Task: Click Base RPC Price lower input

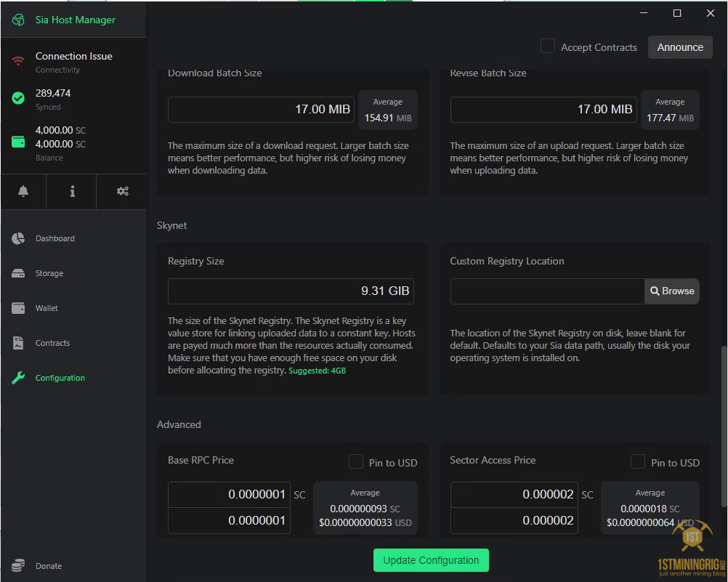Action: click(230, 521)
